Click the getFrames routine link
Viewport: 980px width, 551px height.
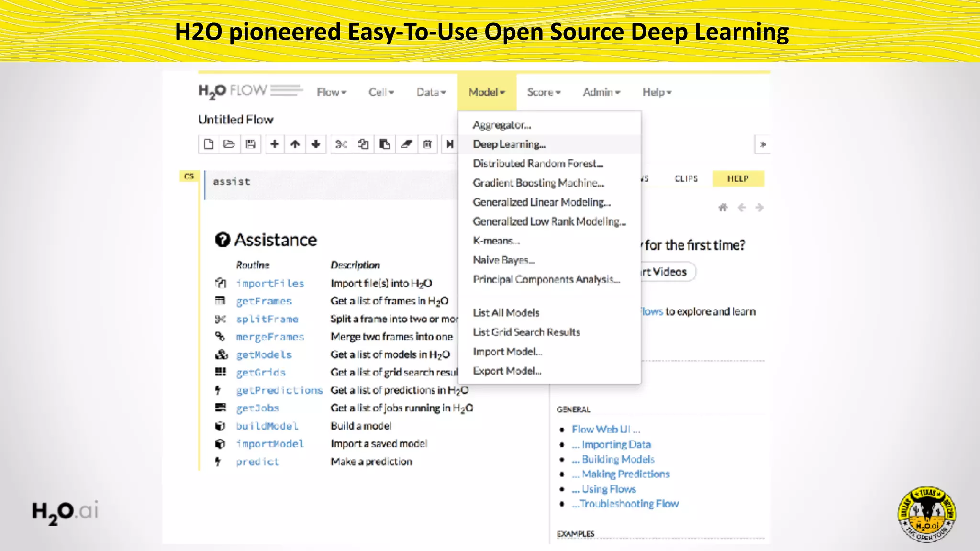(264, 301)
